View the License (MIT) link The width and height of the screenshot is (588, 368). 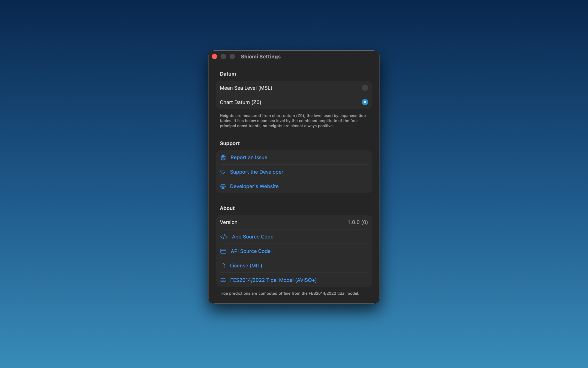pos(246,266)
